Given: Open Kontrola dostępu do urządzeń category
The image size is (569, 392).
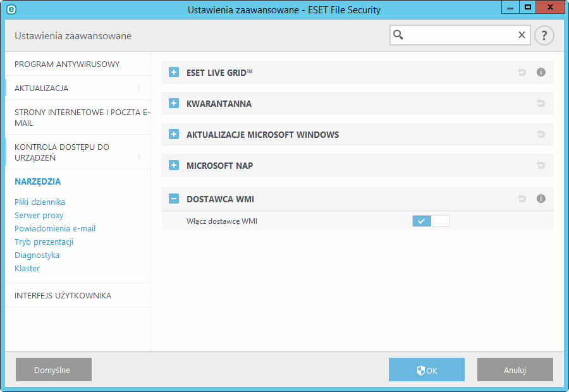Looking at the screenshot, I should click(x=78, y=152).
